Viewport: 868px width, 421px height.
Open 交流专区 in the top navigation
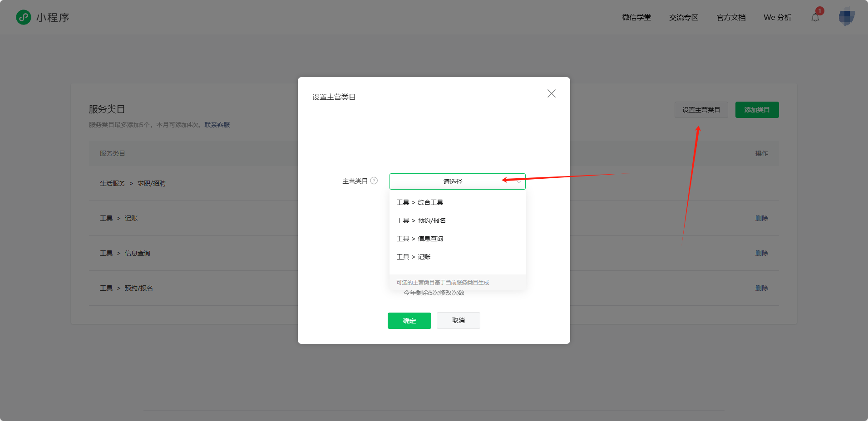point(684,17)
